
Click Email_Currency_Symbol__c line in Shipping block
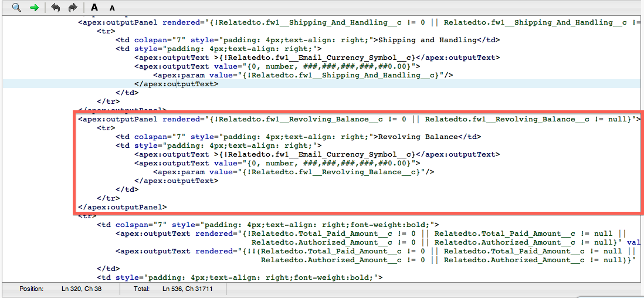pyautogui.click(x=317, y=57)
